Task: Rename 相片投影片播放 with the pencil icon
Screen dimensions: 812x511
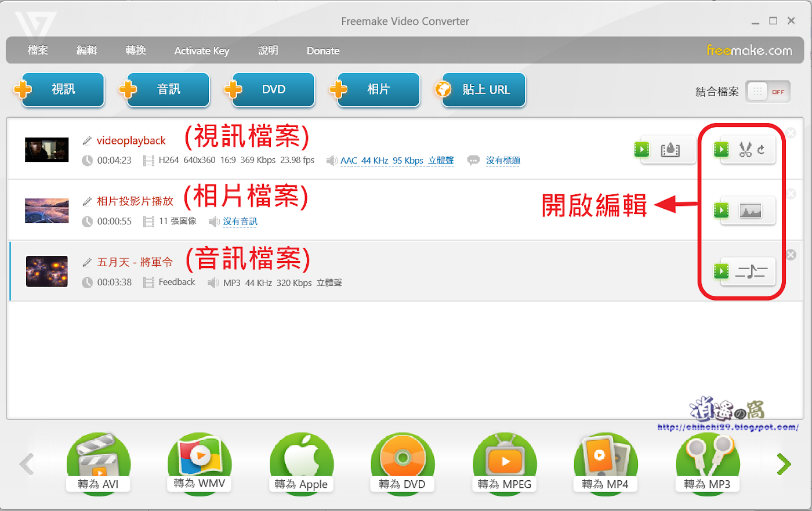Action: pyautogui.click(x=87, y=201)
